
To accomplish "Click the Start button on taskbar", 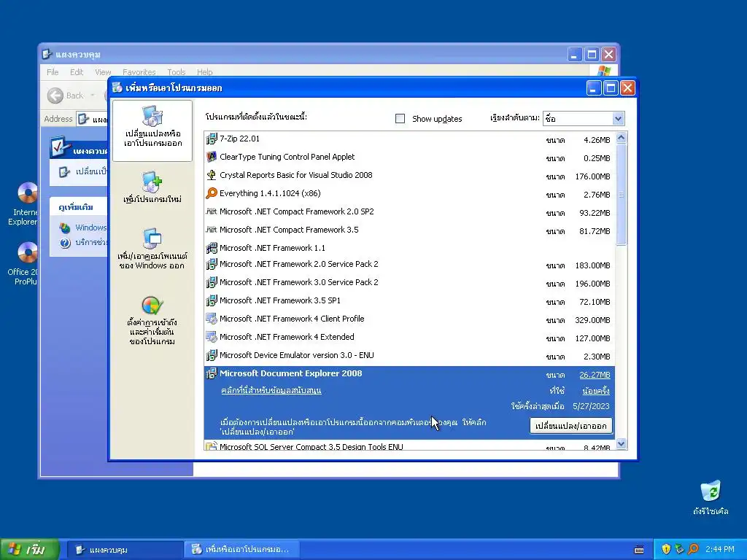I will 29,550.
